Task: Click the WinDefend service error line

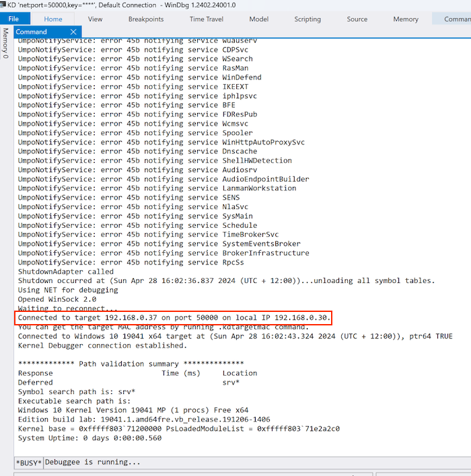Action: (139, 77)
